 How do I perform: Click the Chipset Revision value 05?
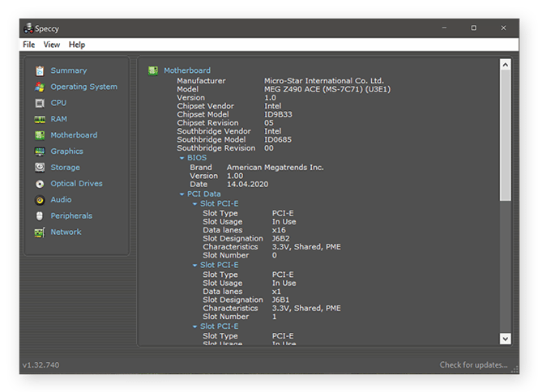[x=269, y=123]
